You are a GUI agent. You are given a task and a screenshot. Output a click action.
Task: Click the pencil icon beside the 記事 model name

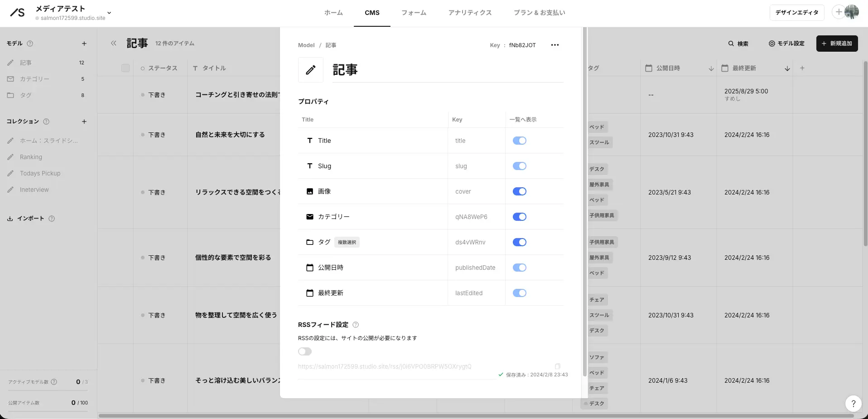311,70
